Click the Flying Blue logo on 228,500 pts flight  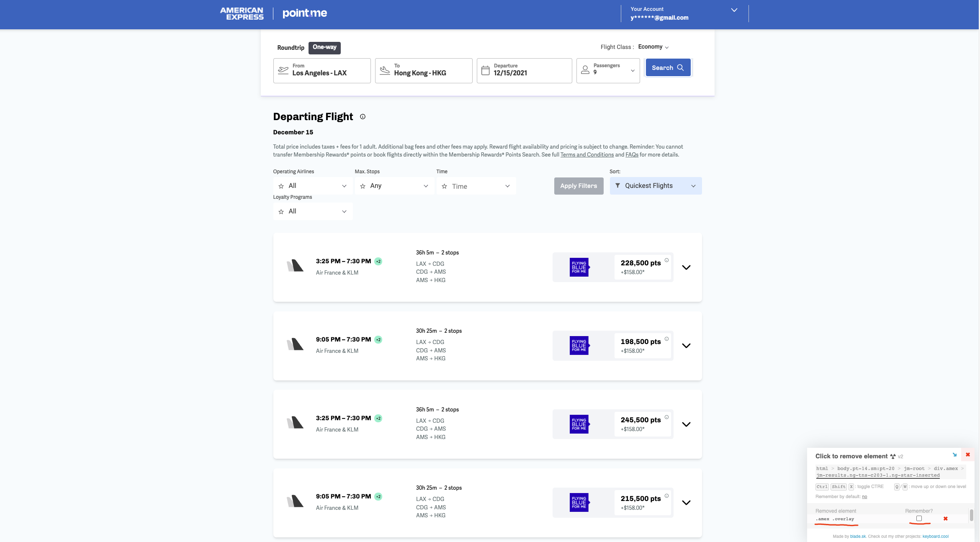[579, 267]
